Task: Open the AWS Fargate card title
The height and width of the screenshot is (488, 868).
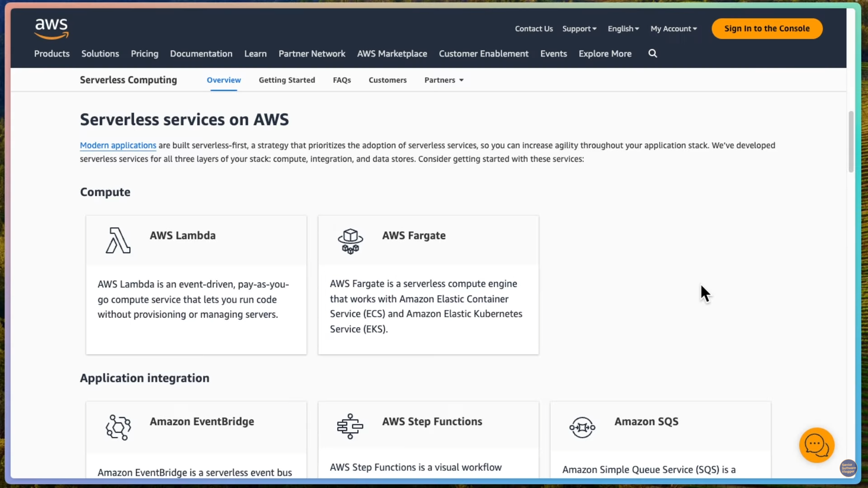Action: tap(414, 235)
